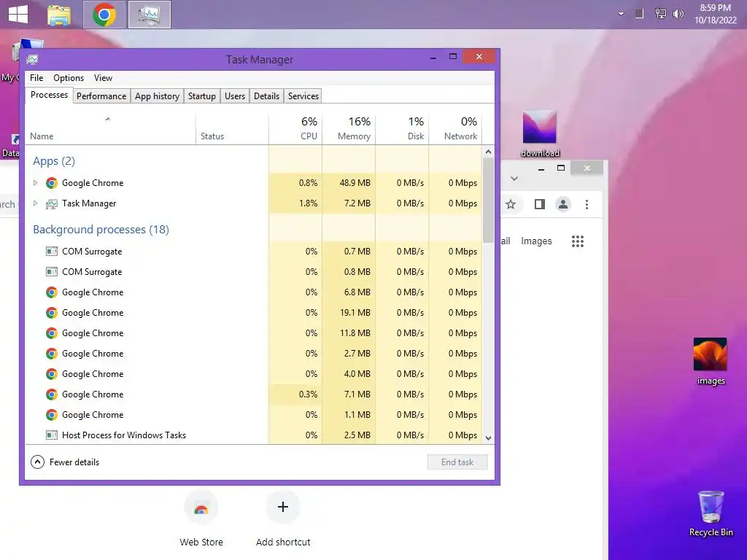The height and width of the screenshot is (560, 747).
Task: Open the download desktop image icon
Action: click(540, 133)
